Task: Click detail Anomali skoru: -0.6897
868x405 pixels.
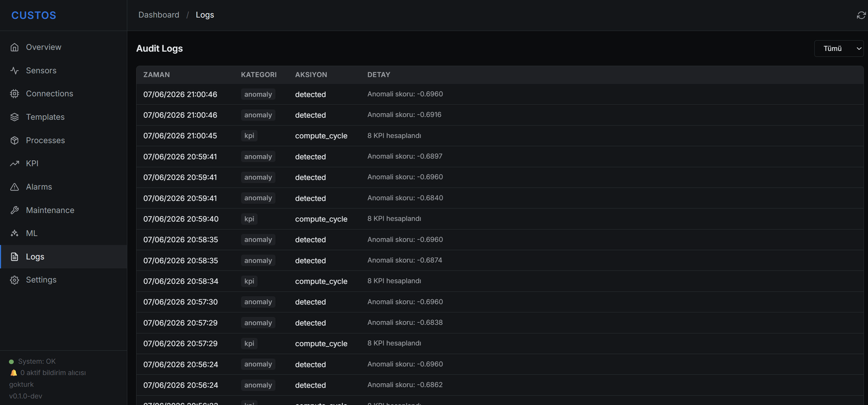Action: (405, 156)
